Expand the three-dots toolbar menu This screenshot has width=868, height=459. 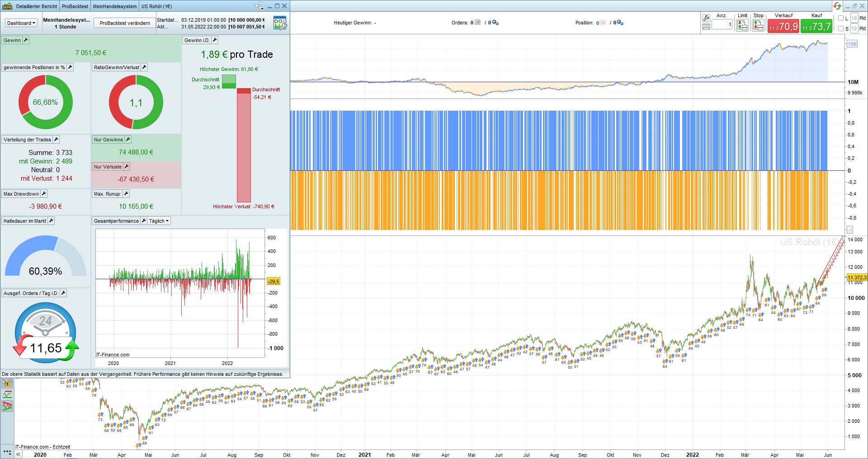[7, 451]
